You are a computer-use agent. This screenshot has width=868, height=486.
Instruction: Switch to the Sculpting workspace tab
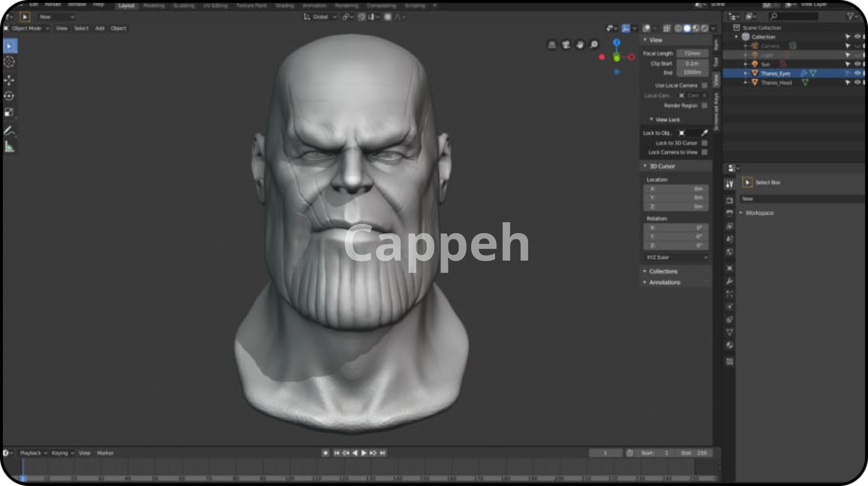[x=184, y=6]
